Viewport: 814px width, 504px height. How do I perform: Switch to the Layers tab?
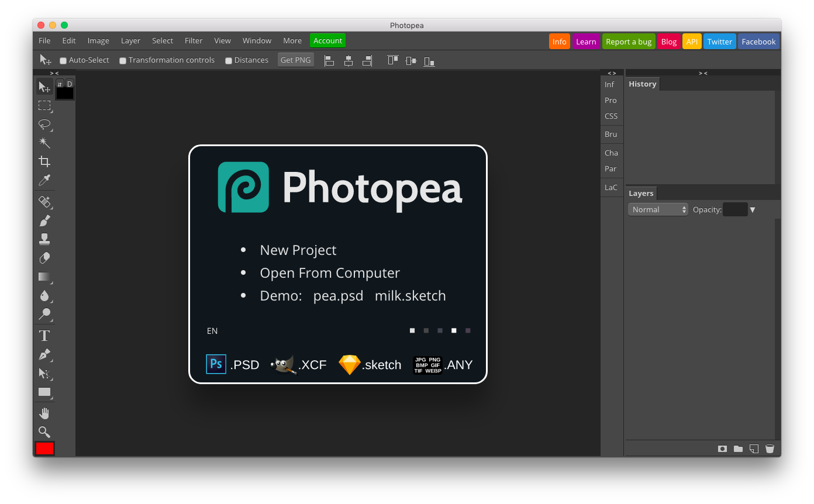pyautogui.click(x=641, y=194)
